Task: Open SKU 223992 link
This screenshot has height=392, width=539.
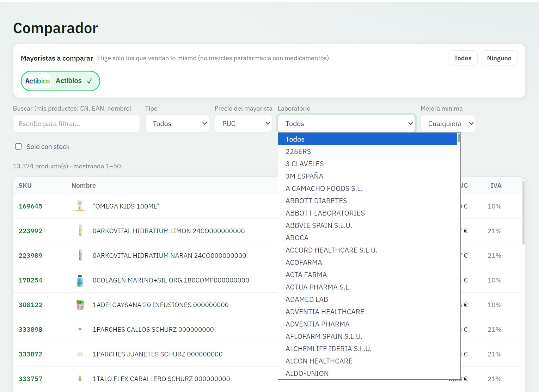Action: (30, 231)
